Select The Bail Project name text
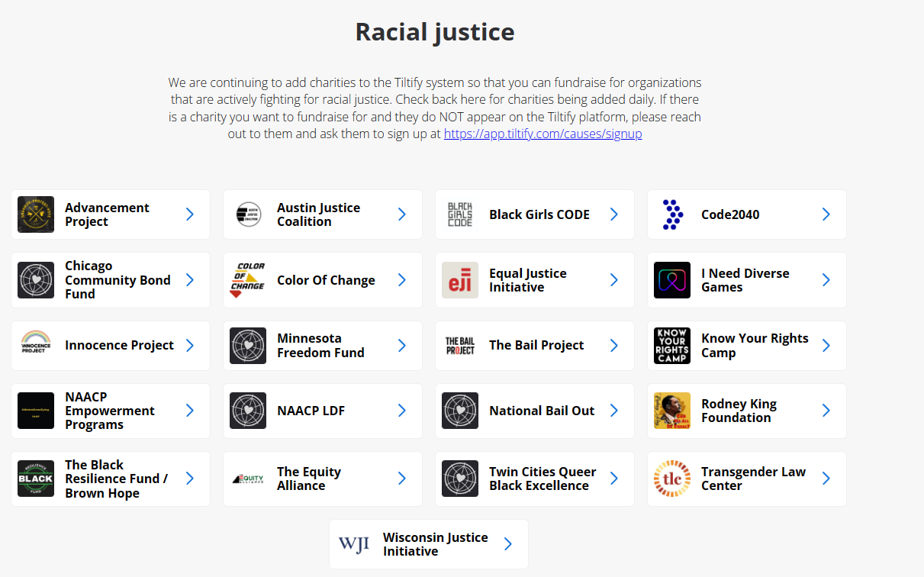Image resolution: width=924 pixels, height=577 pixels. (x=536, y=346)
